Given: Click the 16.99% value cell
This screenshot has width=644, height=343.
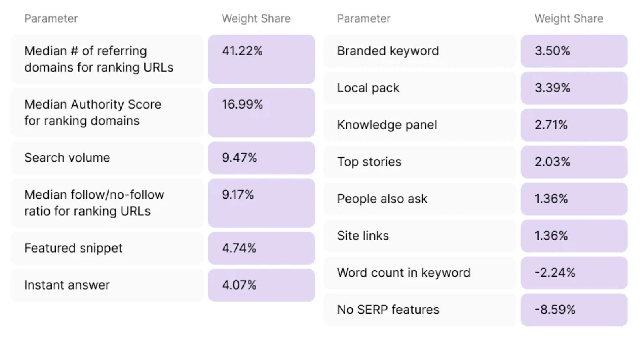Looking at the screenshot, I should pyautogui.click(x=261, y=113).
